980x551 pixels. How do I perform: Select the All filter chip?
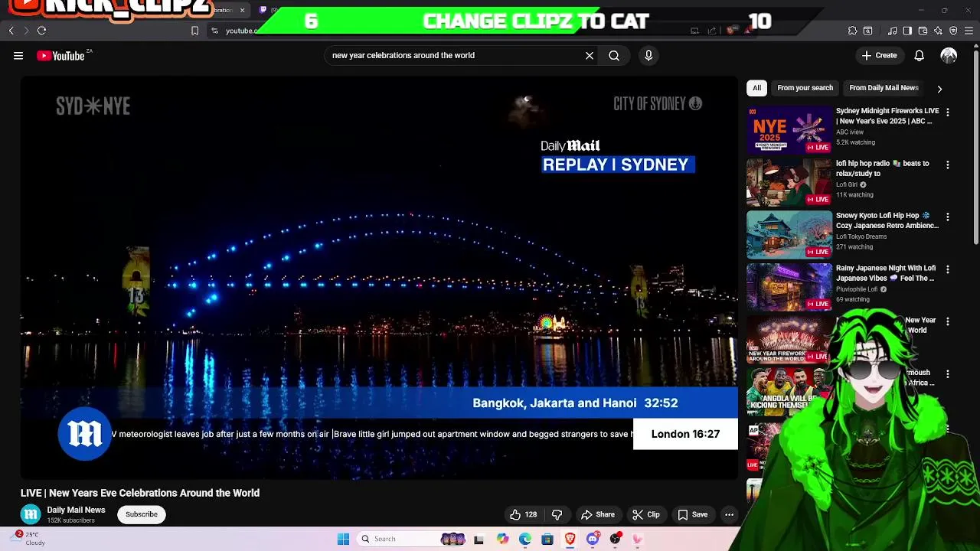[756, 88]
